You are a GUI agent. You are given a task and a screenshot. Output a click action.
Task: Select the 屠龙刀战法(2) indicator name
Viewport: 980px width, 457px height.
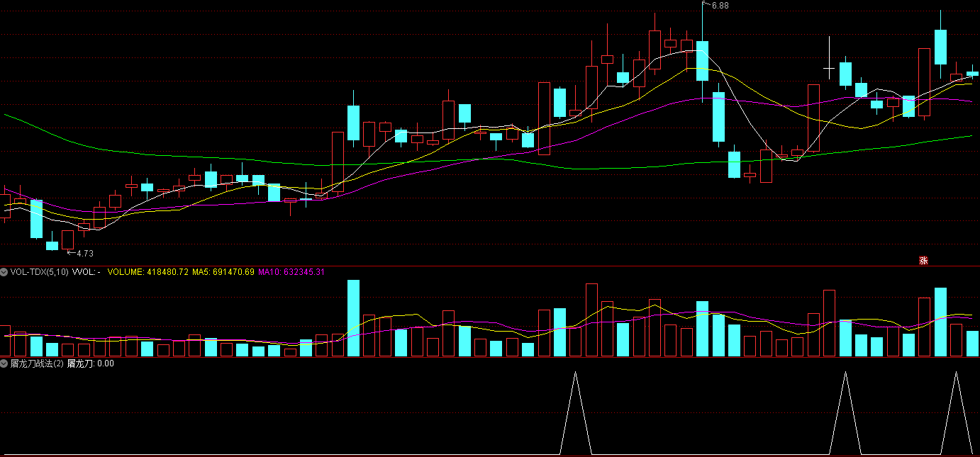pyautogui.click(x=37, y=363)
